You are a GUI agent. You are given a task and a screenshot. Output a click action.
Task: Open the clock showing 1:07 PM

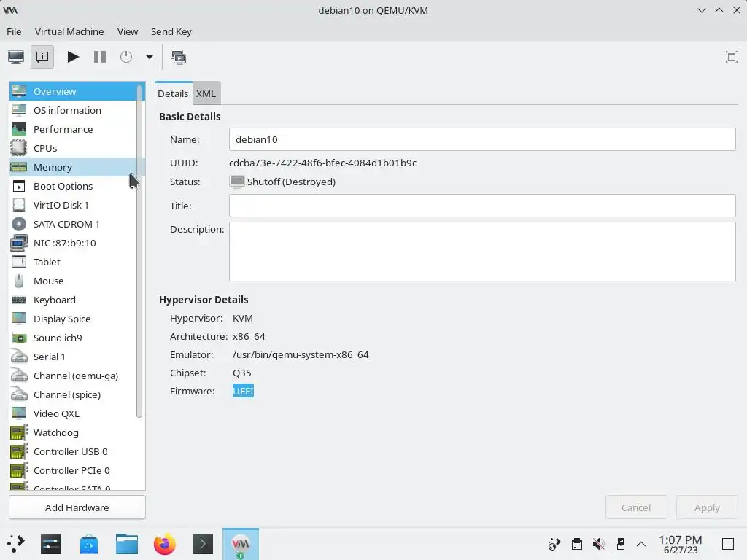[x=681, y=544]
